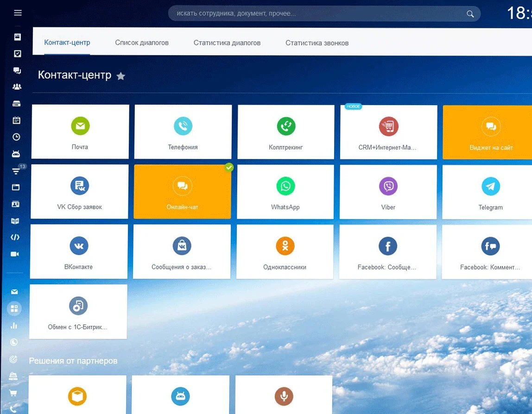Switch to Статистика диалогов tab

227,43
